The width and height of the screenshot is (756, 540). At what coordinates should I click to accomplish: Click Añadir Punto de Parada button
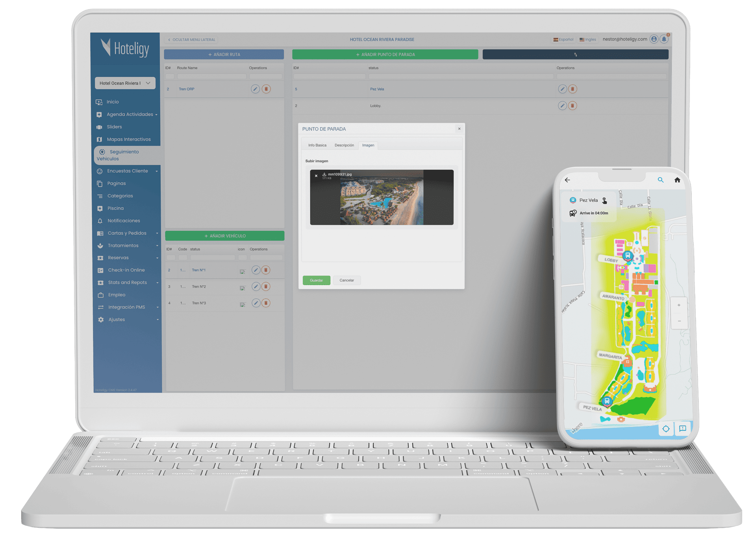point(385,54)
